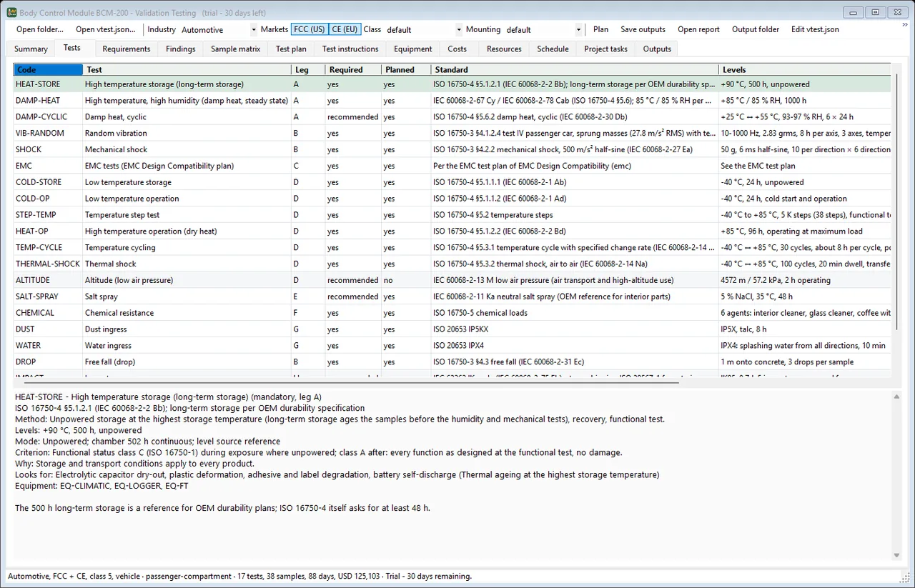This screenshot has width=915, height=588.
Task: Show the Test instructions tab
Action: point(350,49)
